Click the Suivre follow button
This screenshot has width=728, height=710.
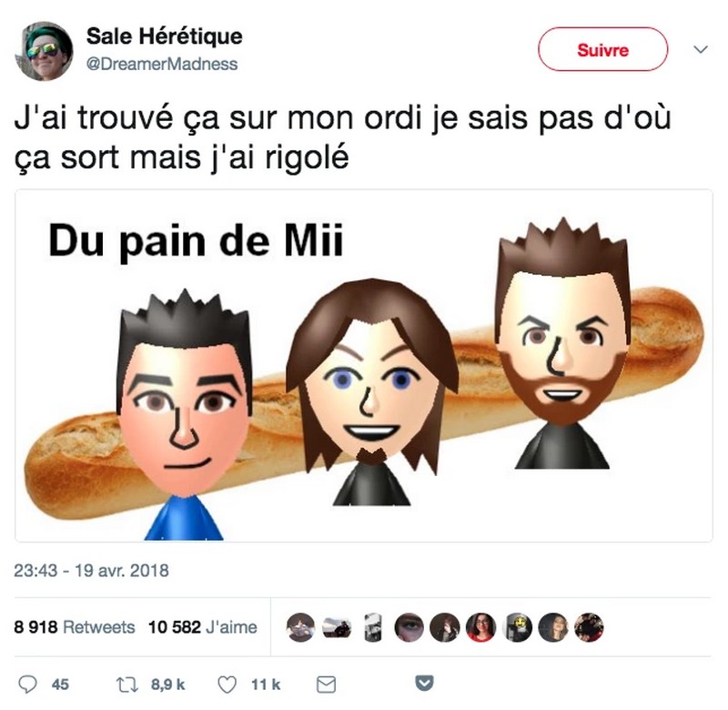(602, 49)
